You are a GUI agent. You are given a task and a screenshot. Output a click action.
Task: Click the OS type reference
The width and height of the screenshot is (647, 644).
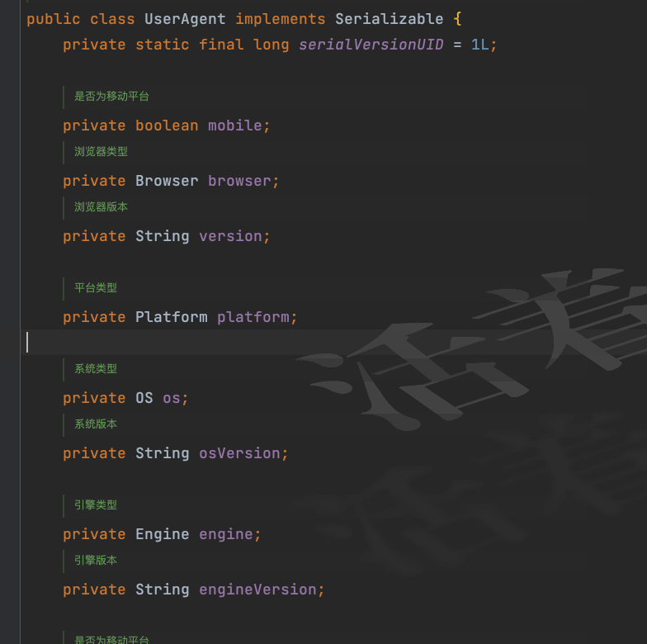(x=144, y=398)
